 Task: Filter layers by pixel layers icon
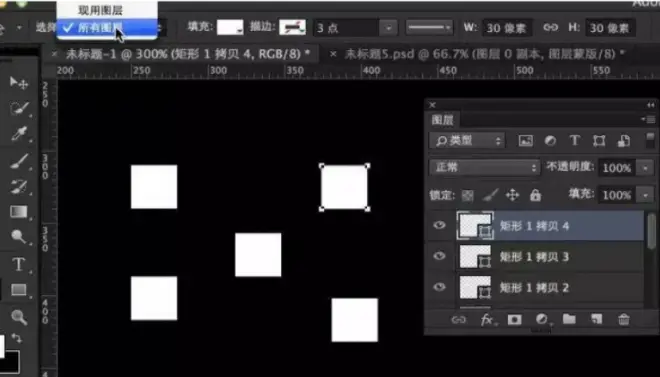pos(525,141)
